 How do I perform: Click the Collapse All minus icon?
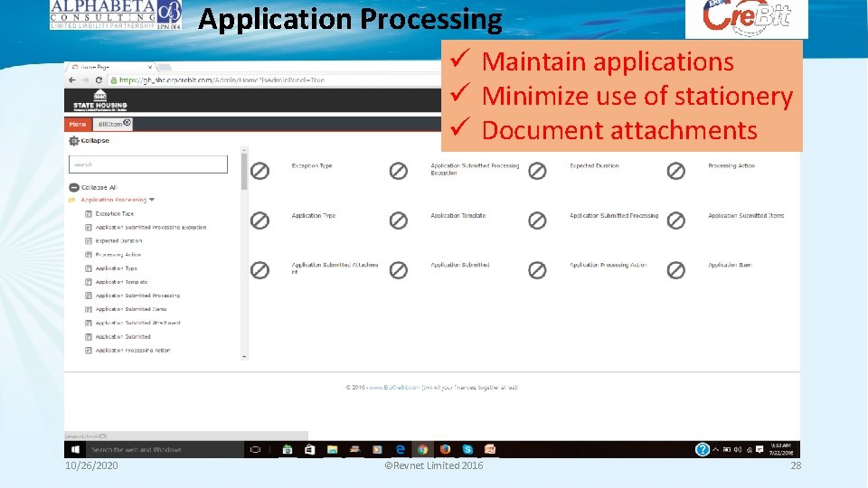click(x=74, y=188)
